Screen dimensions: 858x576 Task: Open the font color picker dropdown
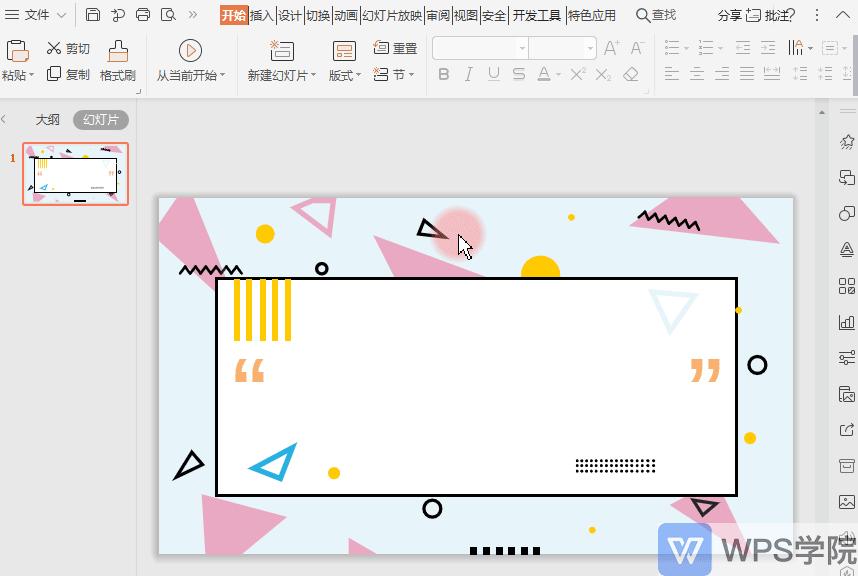[557, 74]
